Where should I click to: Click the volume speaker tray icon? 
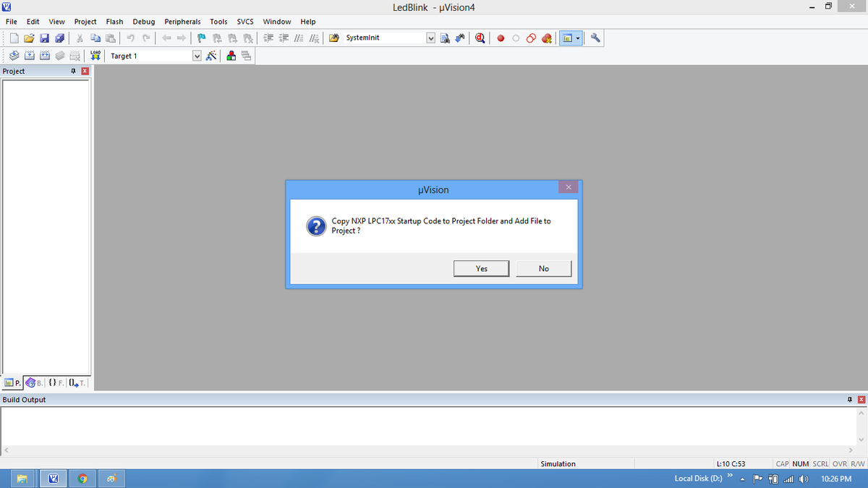(x=803, y=479)
